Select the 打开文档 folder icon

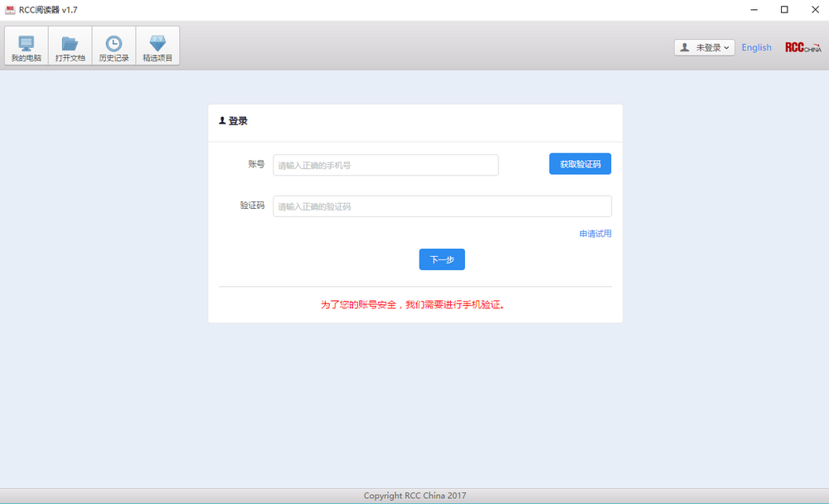pos(70,46)
